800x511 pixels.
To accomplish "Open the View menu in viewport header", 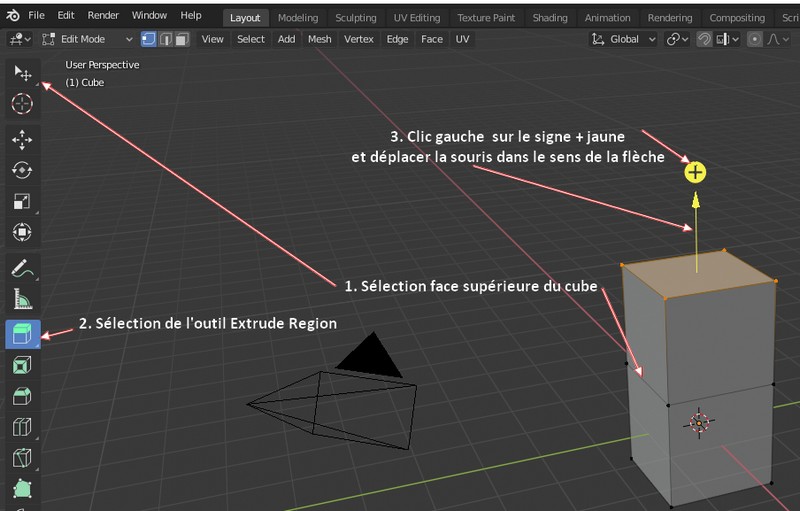I will click(212, 39).
